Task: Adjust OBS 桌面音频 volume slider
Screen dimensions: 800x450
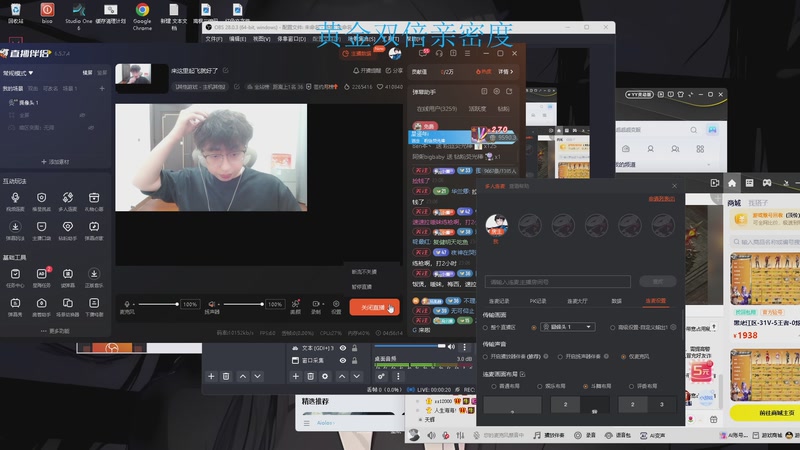Action: [x=410, y=346]
